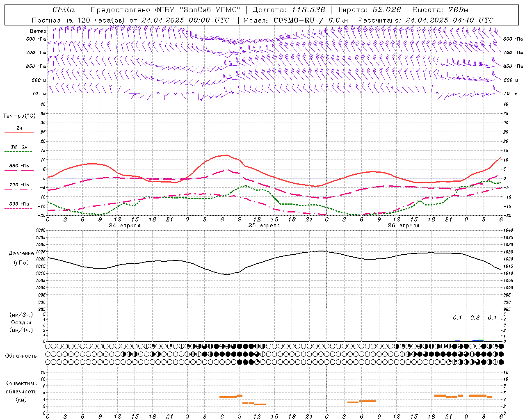Pick the solid 2м temperature legend line
Screen dimensions: 525x420
[19, 133]
